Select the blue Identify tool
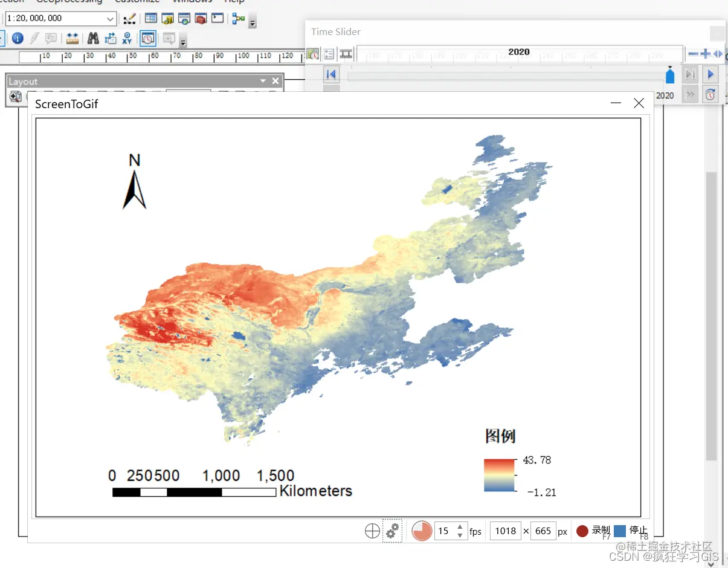 point(18,39)
